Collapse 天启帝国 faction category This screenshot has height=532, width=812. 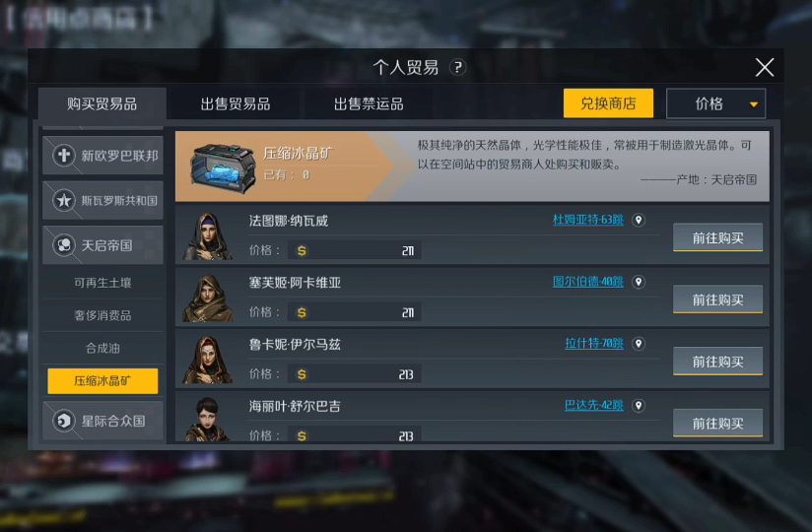102,244
